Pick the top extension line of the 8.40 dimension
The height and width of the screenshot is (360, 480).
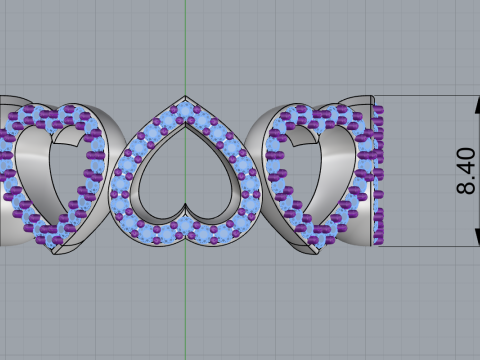pyautogui.click(x=427, y=96)
